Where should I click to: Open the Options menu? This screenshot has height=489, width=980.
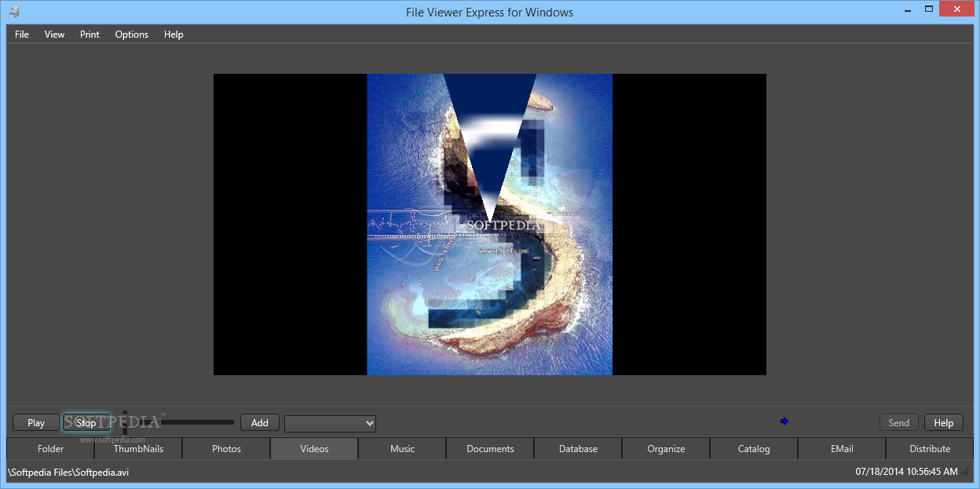132,35
